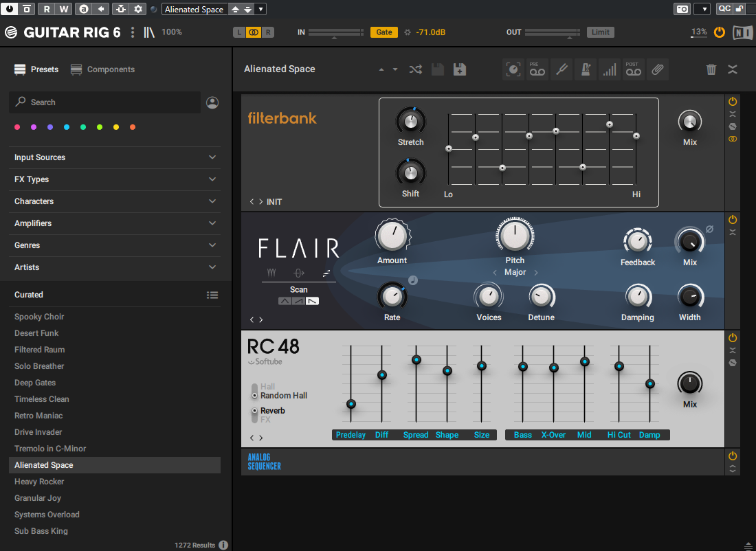Image resolution: width=756 pixels, height=551 pixels.
Task: Click the results info icon
Action: coord(223,545)
